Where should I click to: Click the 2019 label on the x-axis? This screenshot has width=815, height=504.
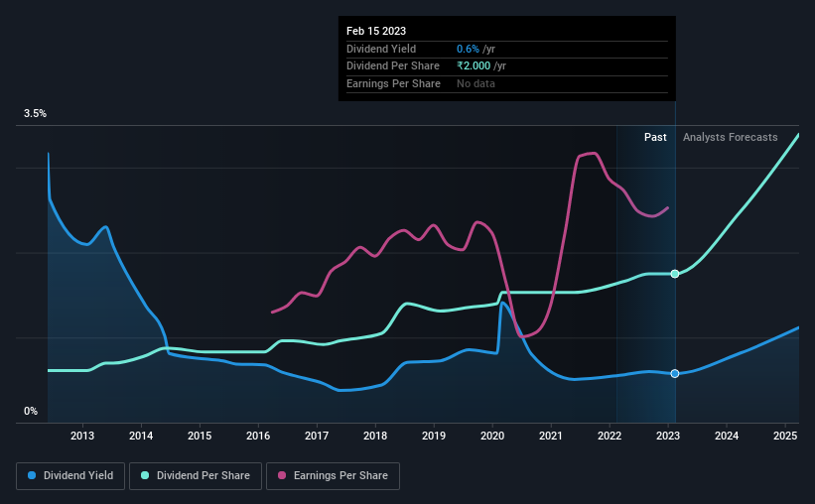click(434, 436)
